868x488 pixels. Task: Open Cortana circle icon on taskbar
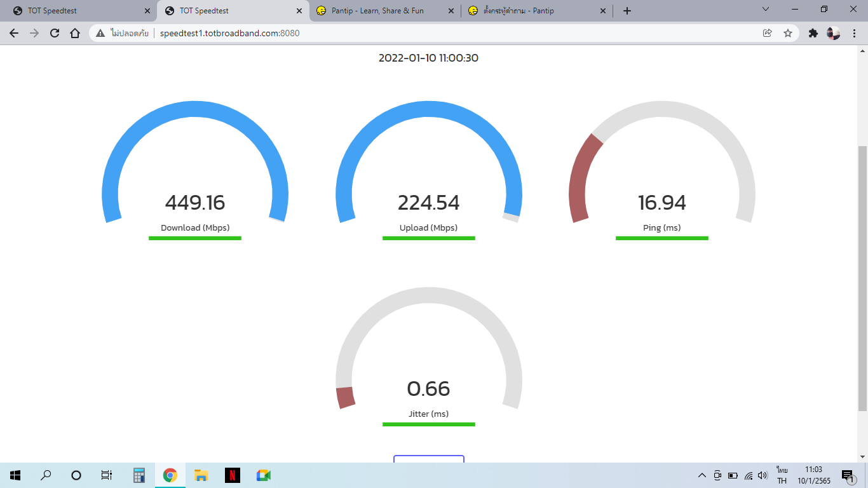tap(76, 475)
